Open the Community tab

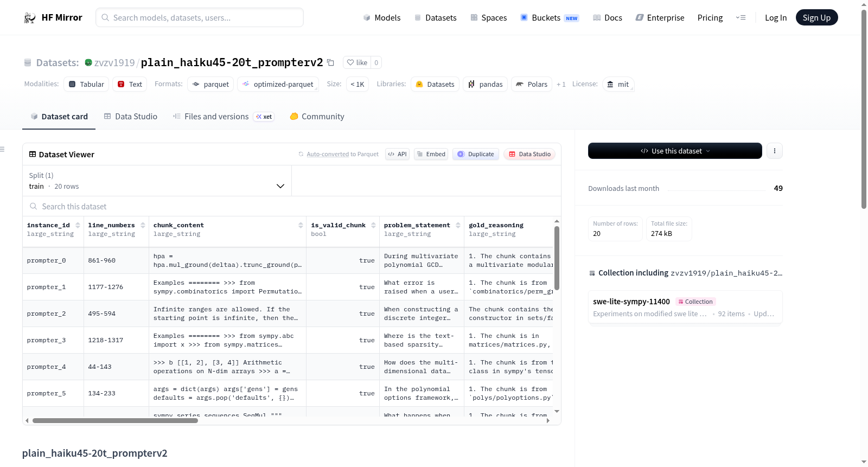click(317, 117)
